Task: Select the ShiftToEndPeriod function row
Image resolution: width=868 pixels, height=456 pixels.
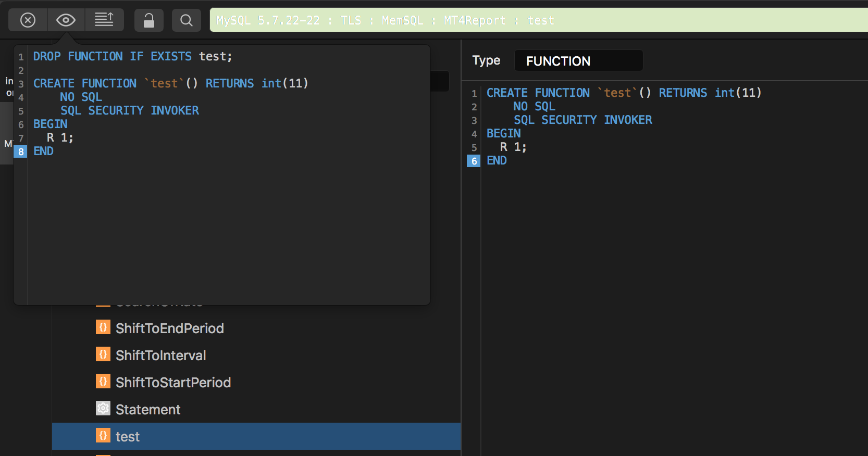Action: point(256,328)
